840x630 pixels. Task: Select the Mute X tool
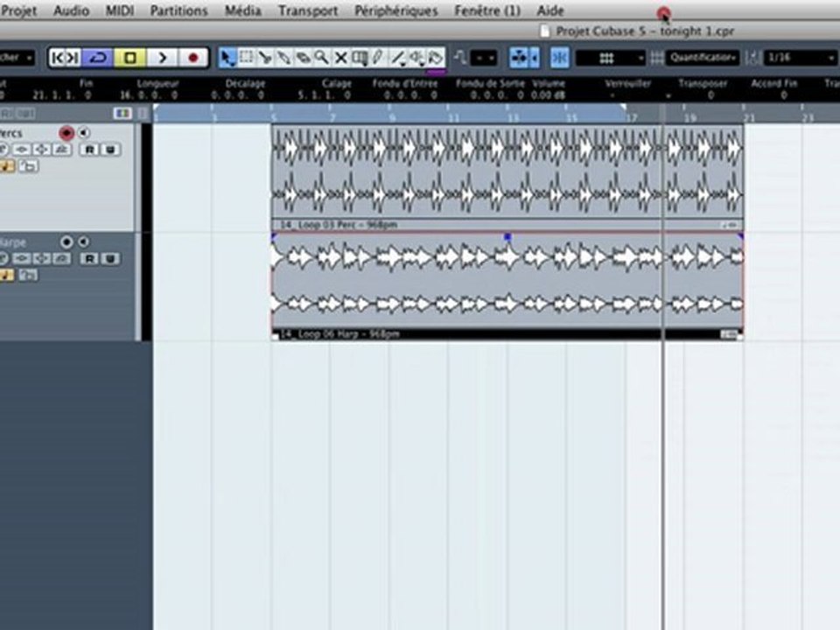(x=340, y=58)
